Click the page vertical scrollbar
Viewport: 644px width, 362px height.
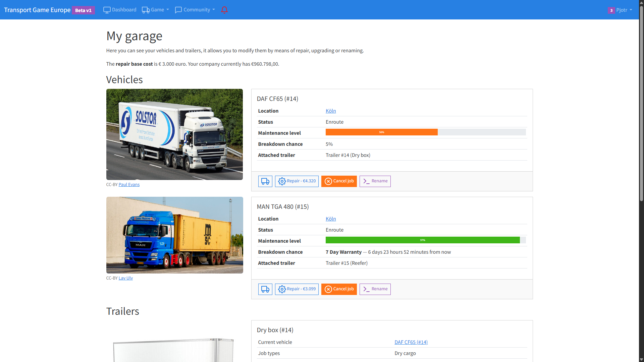[x=641, y=104]
